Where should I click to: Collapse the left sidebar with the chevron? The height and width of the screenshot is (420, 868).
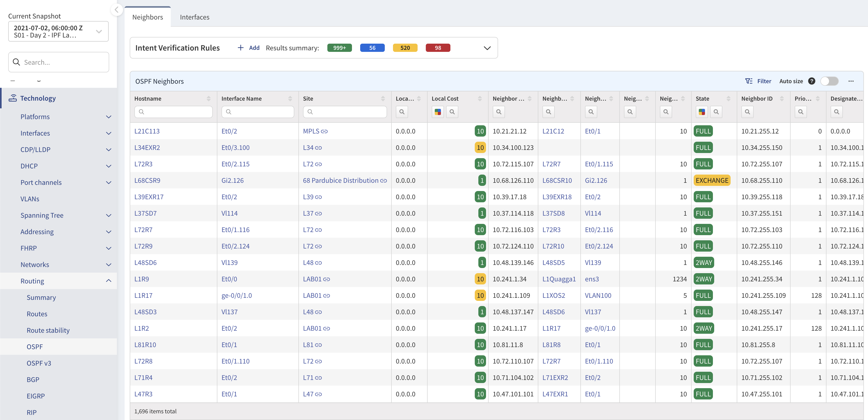(x=117, y=9)
